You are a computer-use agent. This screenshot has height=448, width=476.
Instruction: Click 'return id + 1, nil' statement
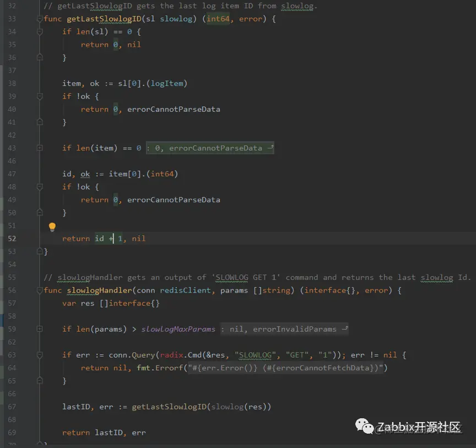[x=104, y=239]
